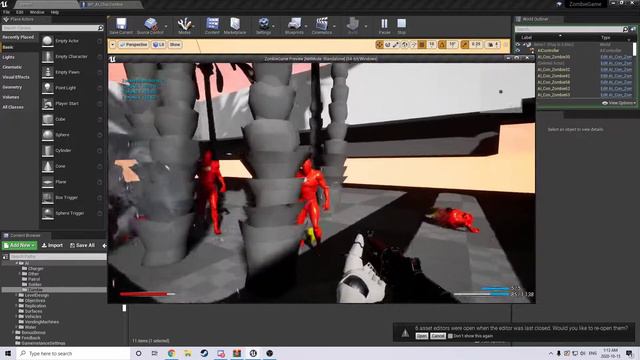Select the Visual Effects category
The image size is (640, 360).
pos(16,77)
